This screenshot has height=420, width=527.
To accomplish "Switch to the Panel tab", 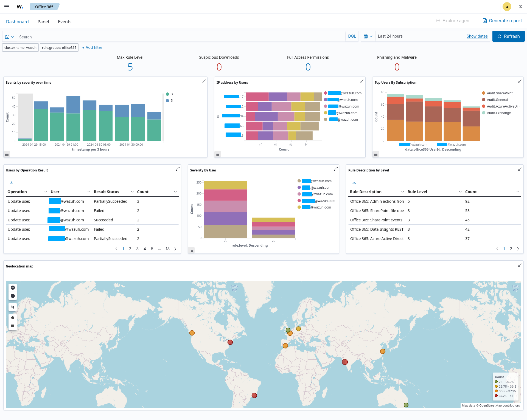I will [x=43, y=22].
